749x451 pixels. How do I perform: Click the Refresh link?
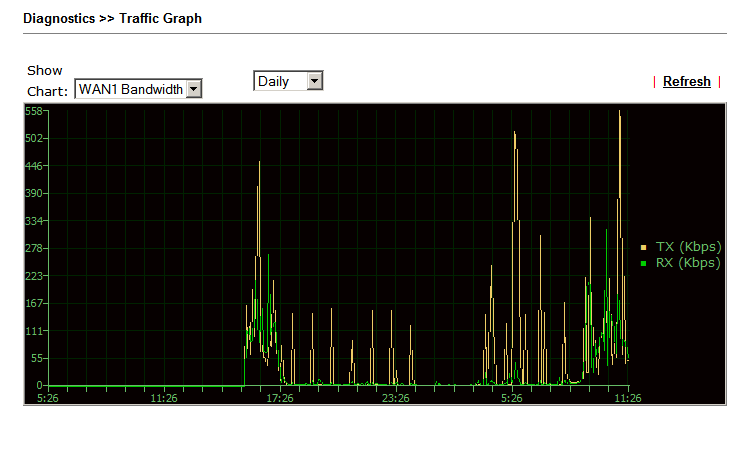(686, 82)
